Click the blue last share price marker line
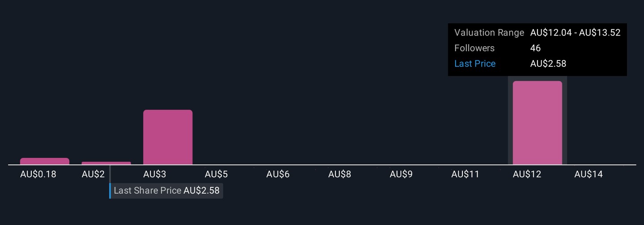 110,190
